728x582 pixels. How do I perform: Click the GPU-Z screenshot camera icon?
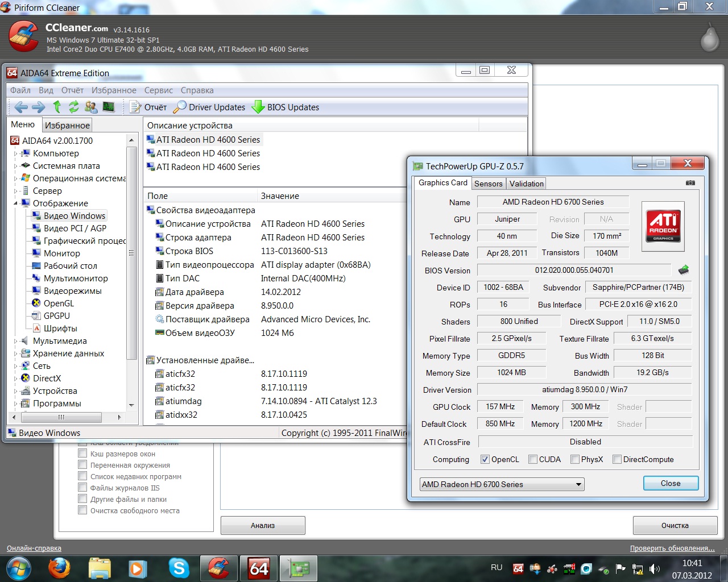[690, 183]
